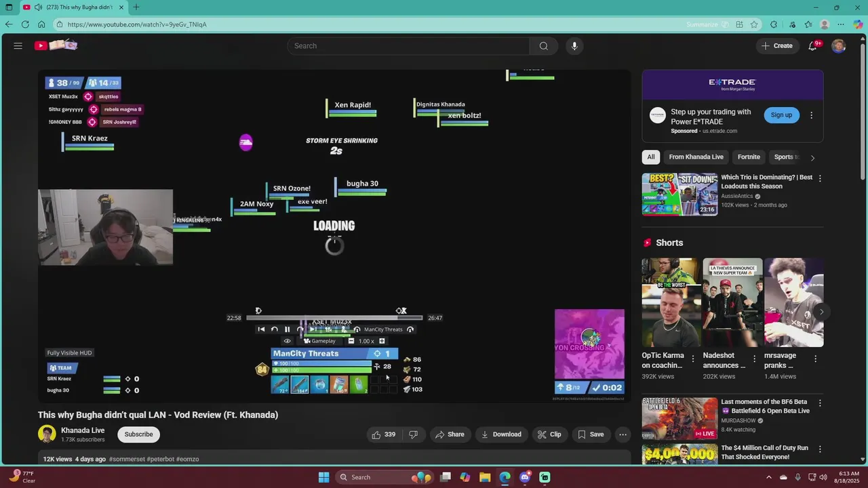Open ad options menu for E*TRADE
The width and height of the screenshot is (868, 488).
[811, 115]
